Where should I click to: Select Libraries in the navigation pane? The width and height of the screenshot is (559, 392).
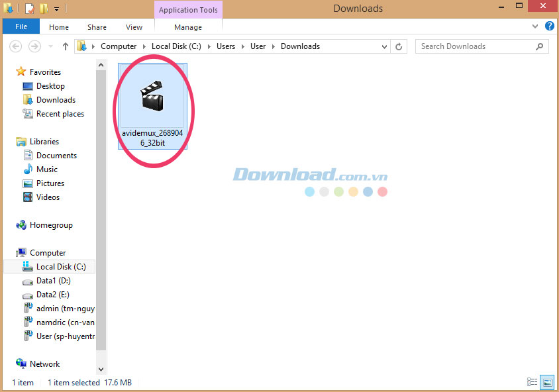click(44, 142)
